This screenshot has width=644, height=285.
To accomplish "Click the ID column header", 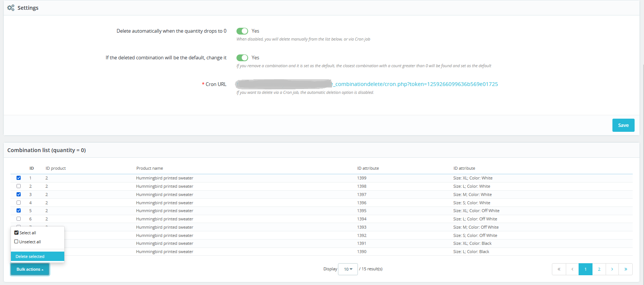I will click(32, 168).
